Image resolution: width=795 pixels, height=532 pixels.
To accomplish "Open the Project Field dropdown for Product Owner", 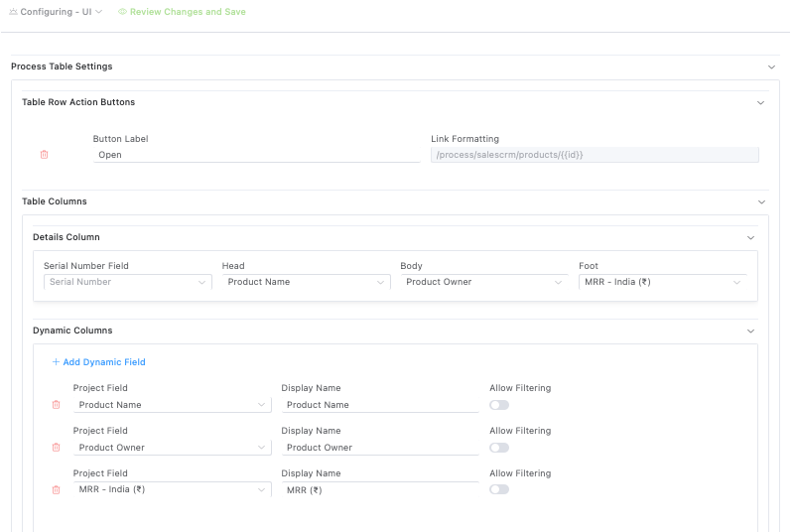I will tap(173, 448).
